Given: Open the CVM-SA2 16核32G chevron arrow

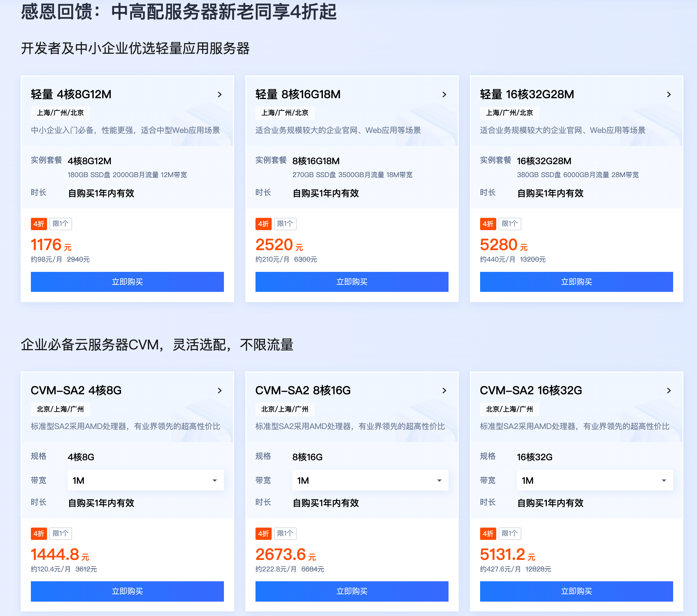Looking at the screenshot, I should 669,390.
